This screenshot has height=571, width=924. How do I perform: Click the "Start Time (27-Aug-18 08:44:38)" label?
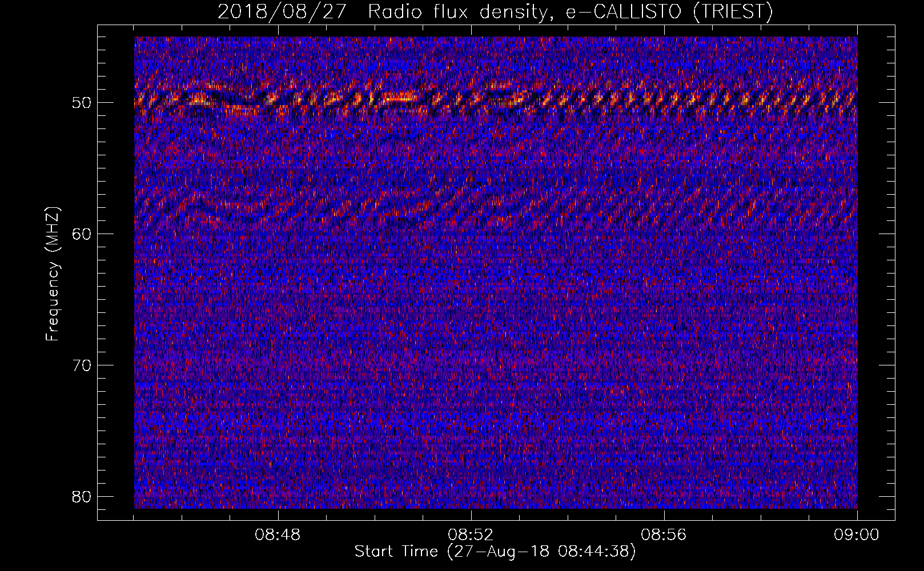(495, 552)
